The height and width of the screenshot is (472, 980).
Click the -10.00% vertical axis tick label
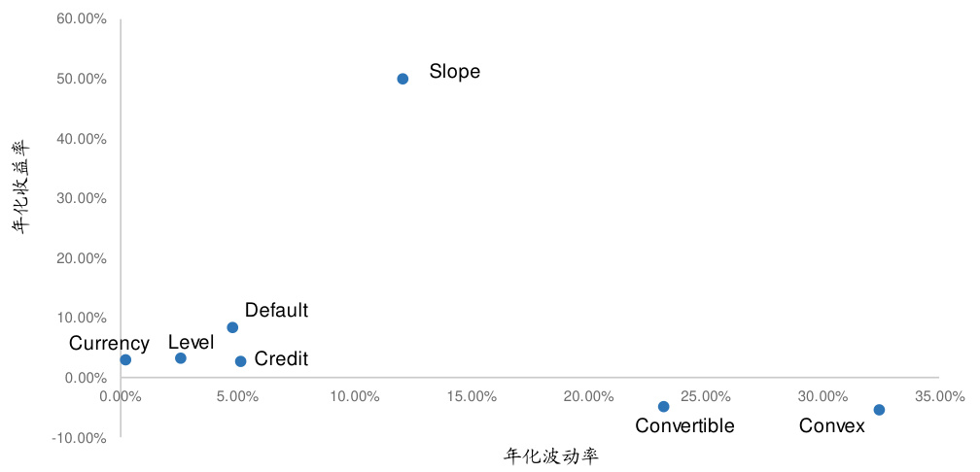pyautogui.click(x=78, y=438)
